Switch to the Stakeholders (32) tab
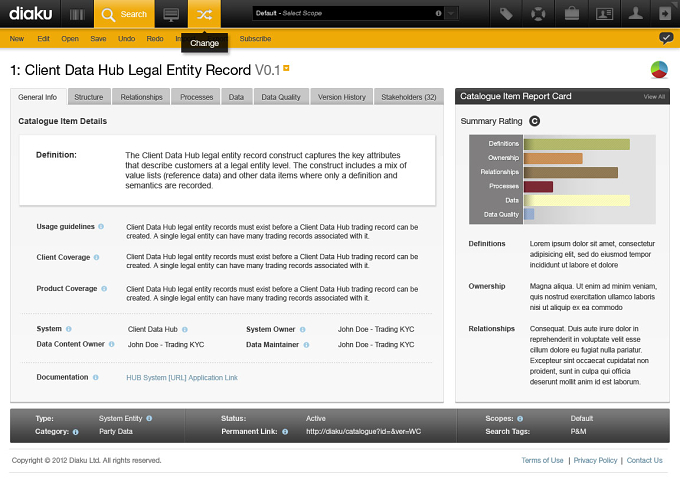Screen dimensions: 680x480 [x=409, y=97]
